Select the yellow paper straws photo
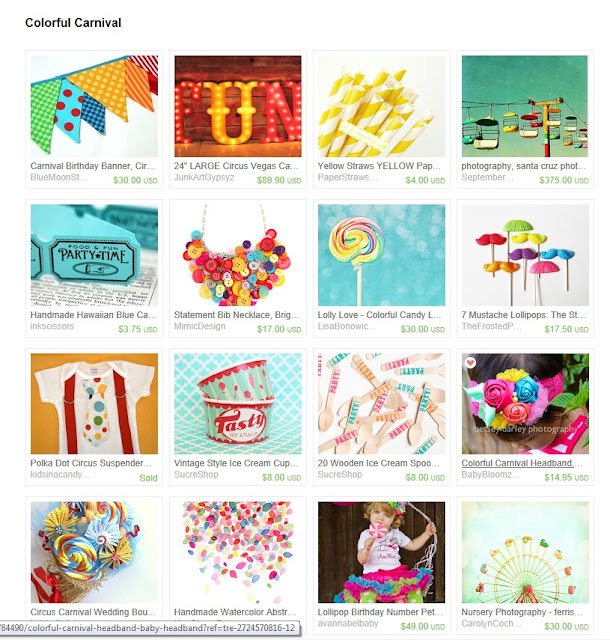The image size is (610, 640). tap(382, 106)
